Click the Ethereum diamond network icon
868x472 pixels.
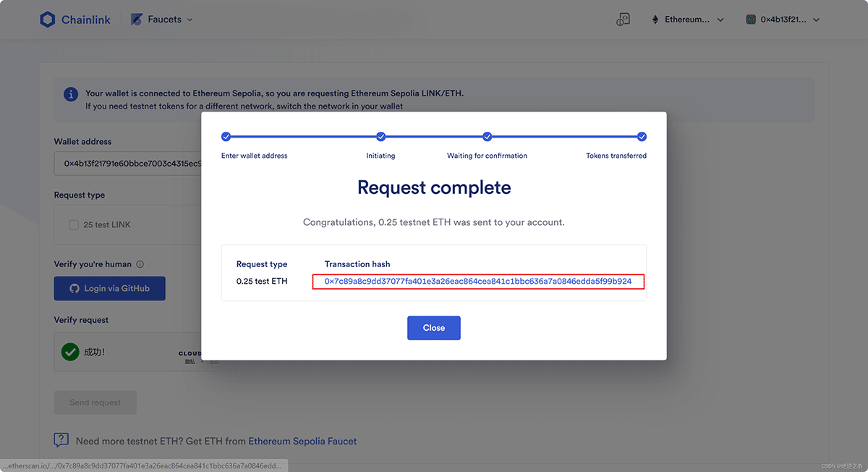(x=656, y=20)
